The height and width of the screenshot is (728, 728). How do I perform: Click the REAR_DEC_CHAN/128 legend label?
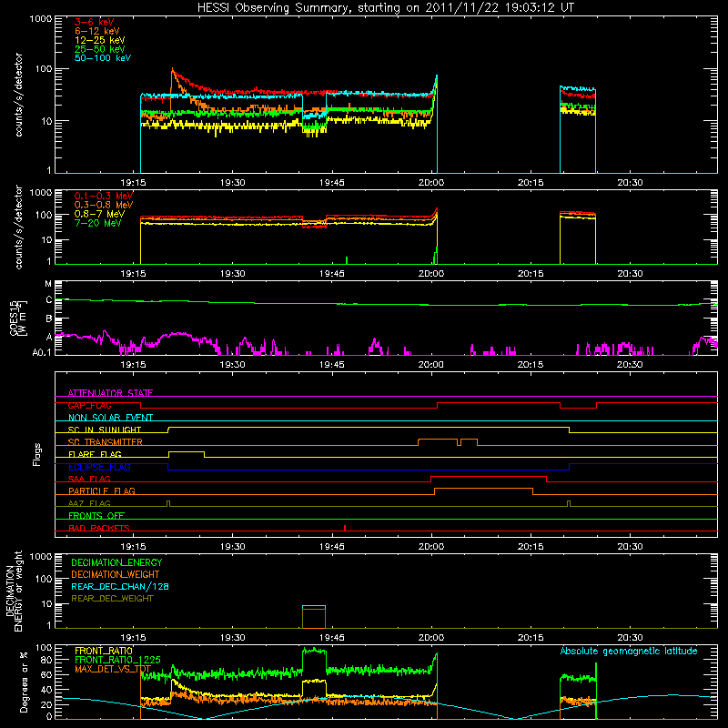(x=120, y=586)
